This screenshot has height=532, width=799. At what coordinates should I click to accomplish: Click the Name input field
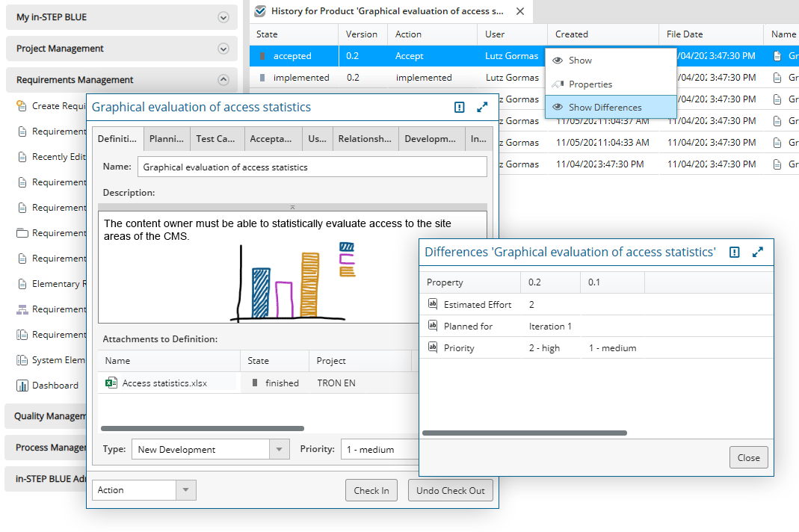[312, 167]
